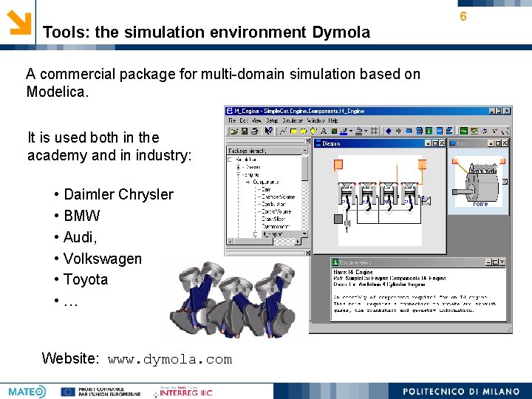Select CrankSlider in package tree
The image size is (532, 399).
tap(273, 219)
